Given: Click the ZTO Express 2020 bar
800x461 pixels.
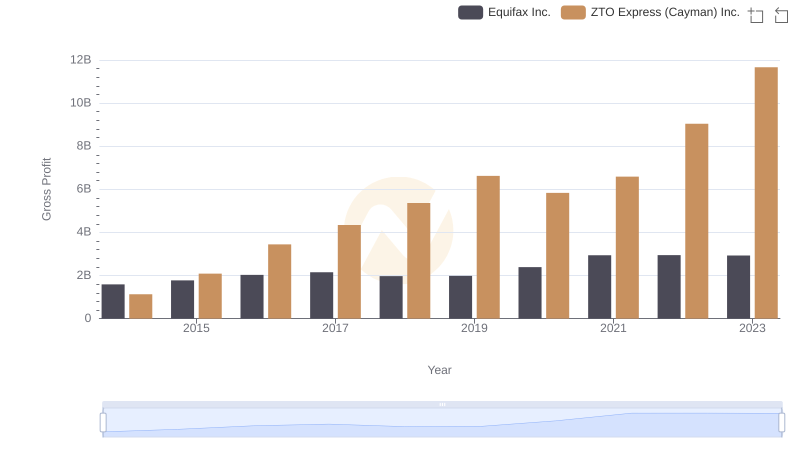Looking at the screenshot, I should point(558,255).
